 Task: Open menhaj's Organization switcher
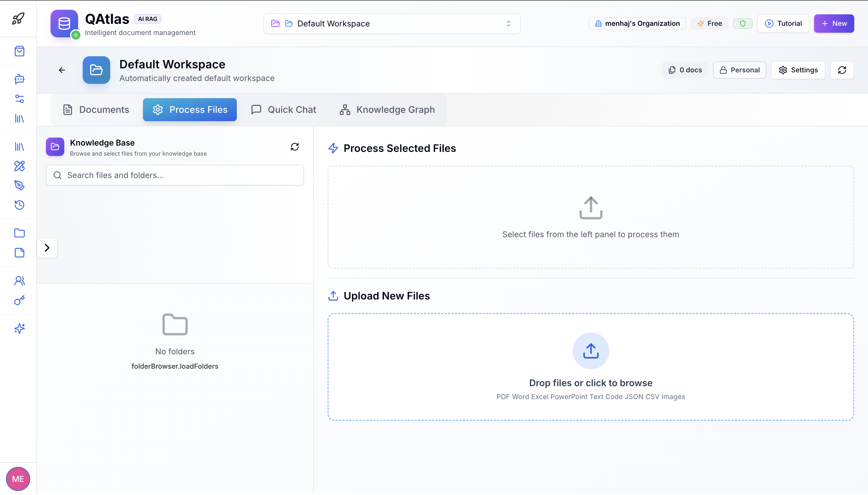pos(637,24)
